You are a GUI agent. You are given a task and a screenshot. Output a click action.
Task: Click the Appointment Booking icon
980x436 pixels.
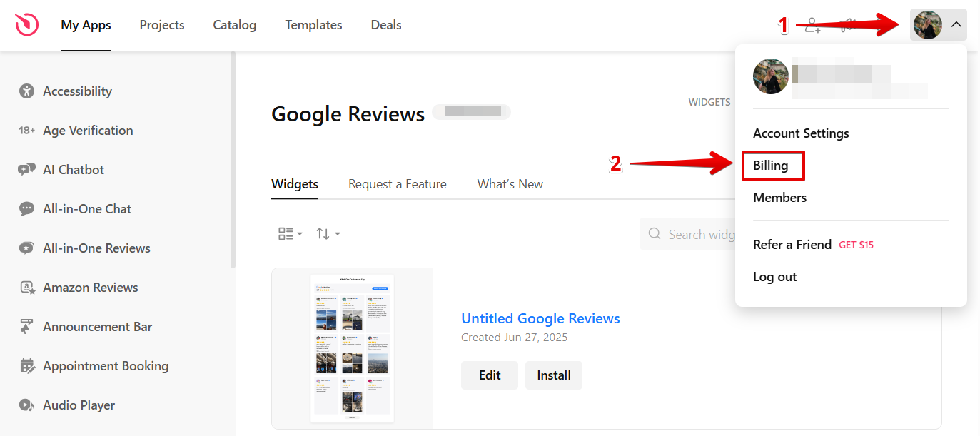(27, 366)
